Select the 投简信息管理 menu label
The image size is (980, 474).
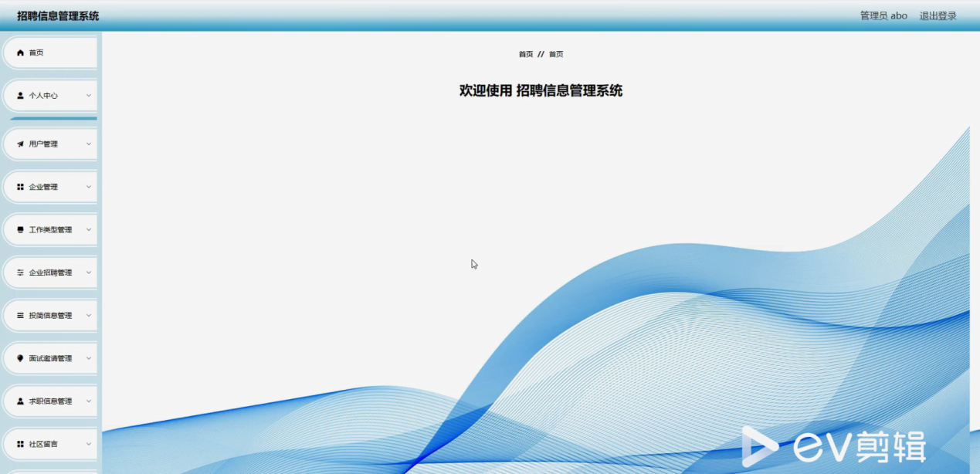50,316
